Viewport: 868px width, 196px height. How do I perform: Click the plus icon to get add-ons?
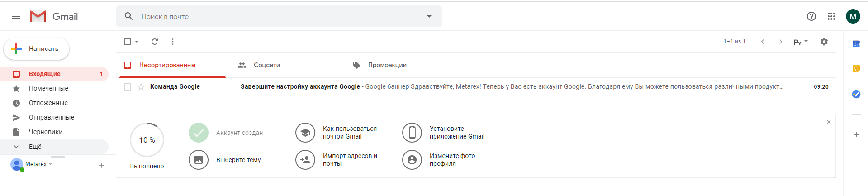pos(856,134)
